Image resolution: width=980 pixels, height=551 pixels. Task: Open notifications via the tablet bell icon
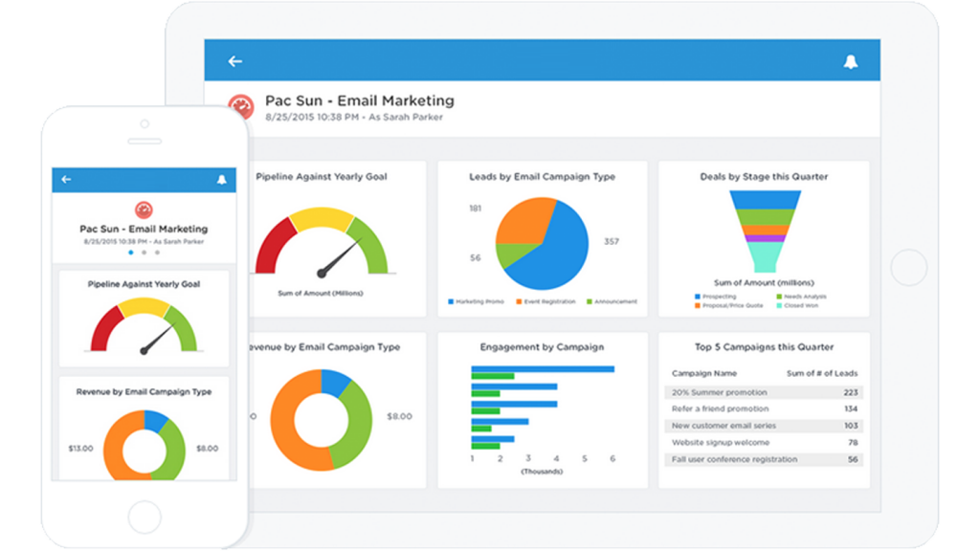point(852,59)
